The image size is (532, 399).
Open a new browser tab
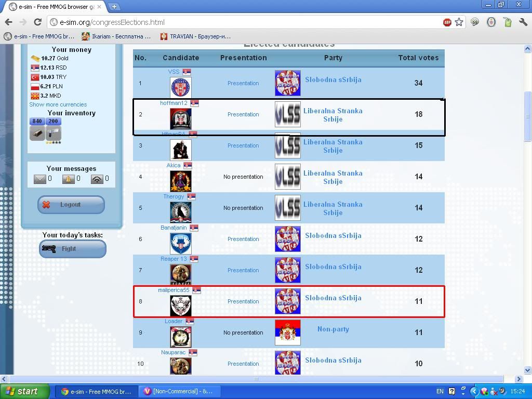tap(114, 7)
